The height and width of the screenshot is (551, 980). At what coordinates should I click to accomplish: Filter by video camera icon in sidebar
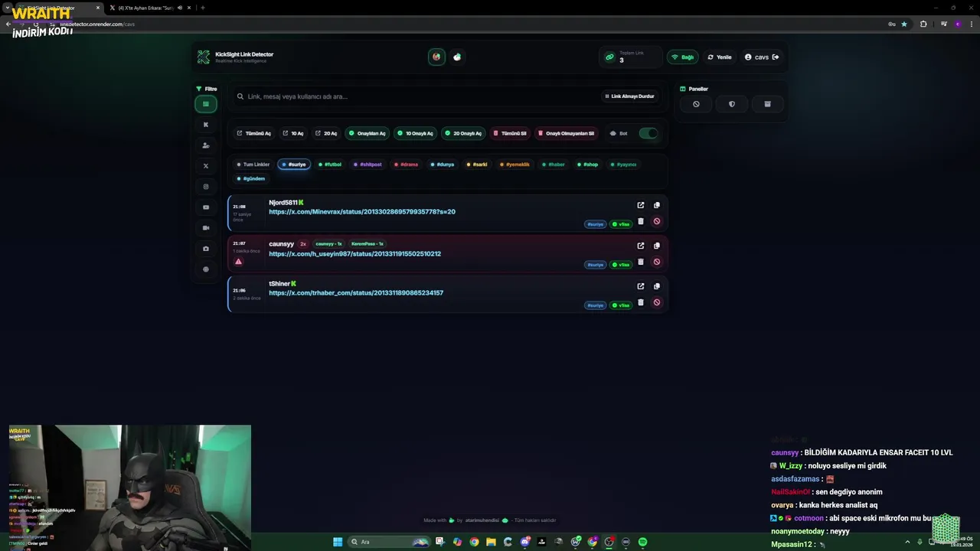pyautogui.click(x=206, y=228)
